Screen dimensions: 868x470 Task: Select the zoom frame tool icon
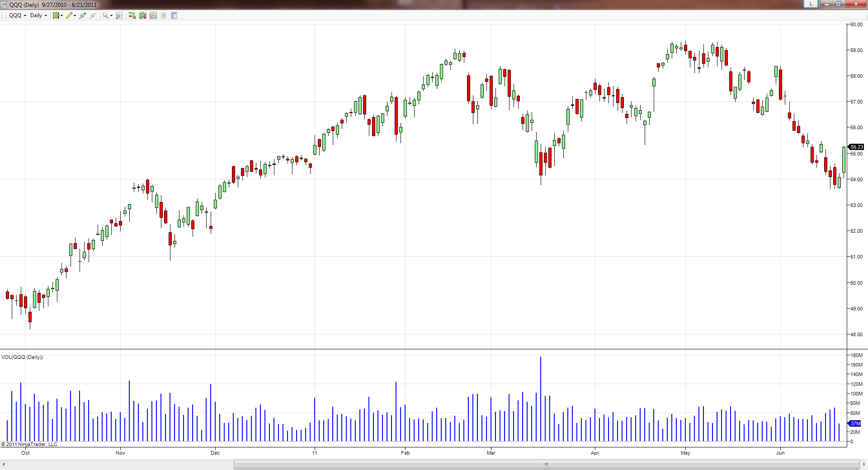119,15
